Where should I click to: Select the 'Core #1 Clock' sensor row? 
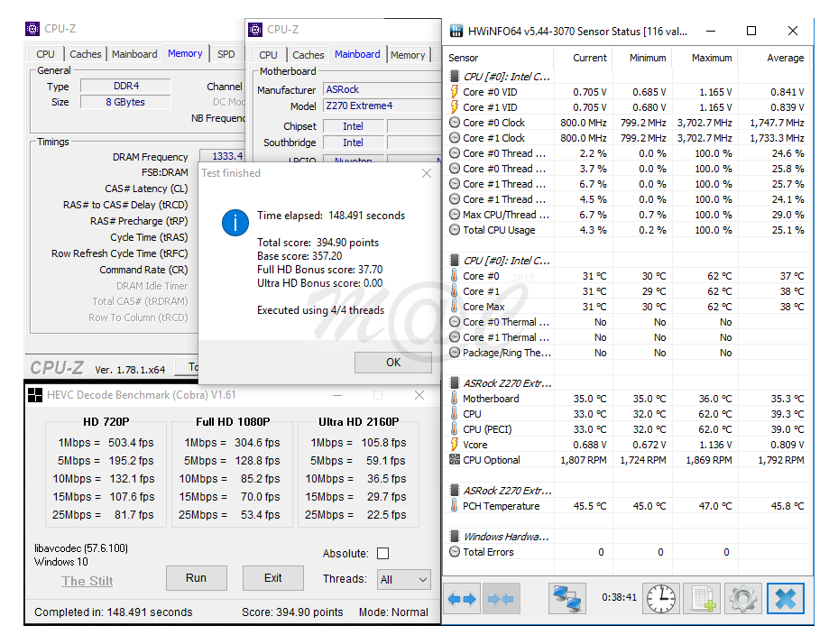628,138
